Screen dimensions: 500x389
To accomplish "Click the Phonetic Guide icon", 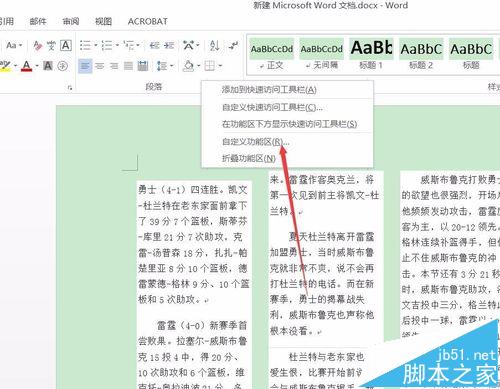I will 51,45.
